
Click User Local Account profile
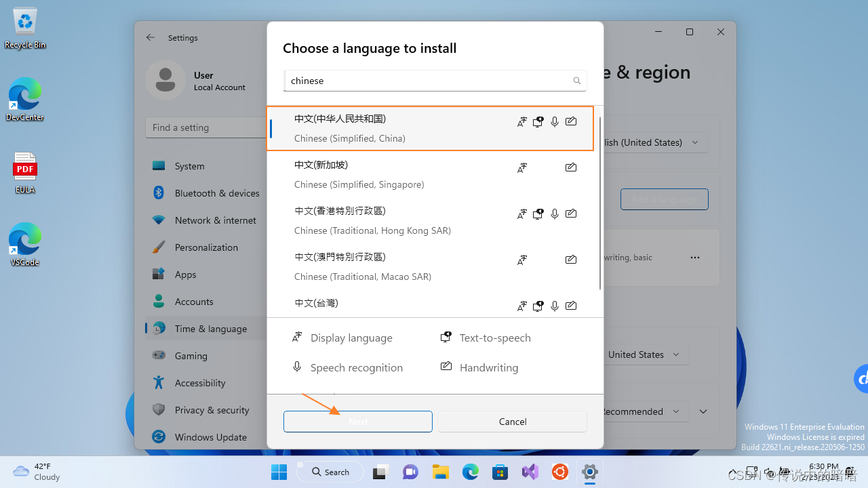coord(196,80)
